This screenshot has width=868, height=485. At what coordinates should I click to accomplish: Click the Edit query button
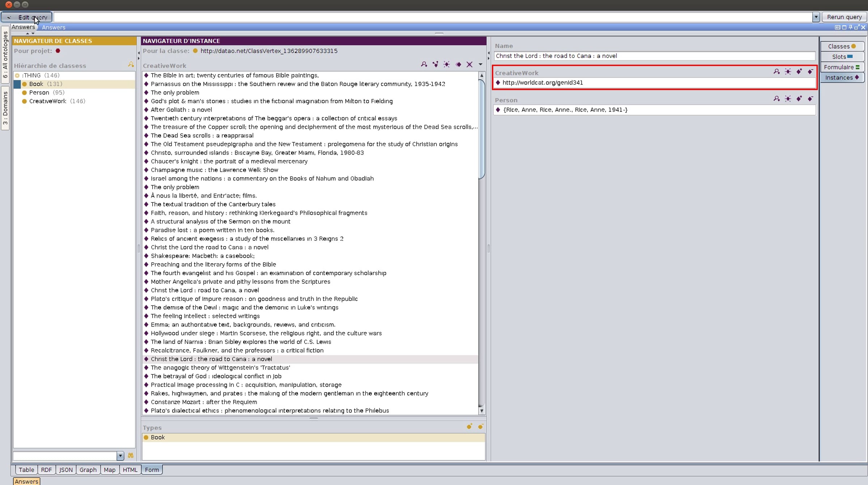click(x=26, y=17)
